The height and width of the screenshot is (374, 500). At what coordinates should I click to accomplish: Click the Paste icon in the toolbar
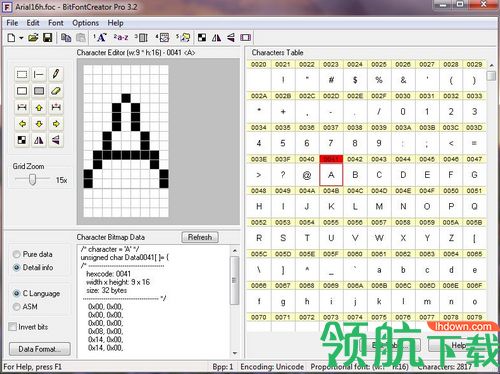coord(81,38)
